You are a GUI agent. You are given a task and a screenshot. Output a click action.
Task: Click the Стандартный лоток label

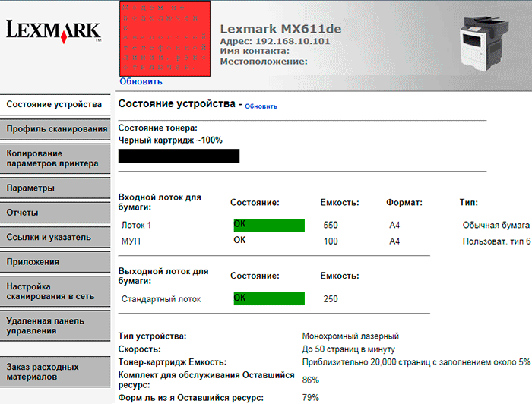coord(161,299)
